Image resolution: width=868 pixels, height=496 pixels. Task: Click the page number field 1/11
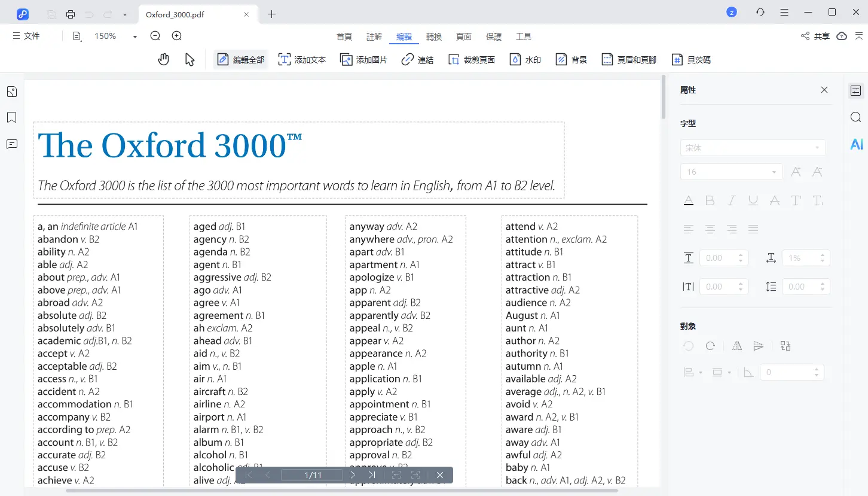pos(313,475)
